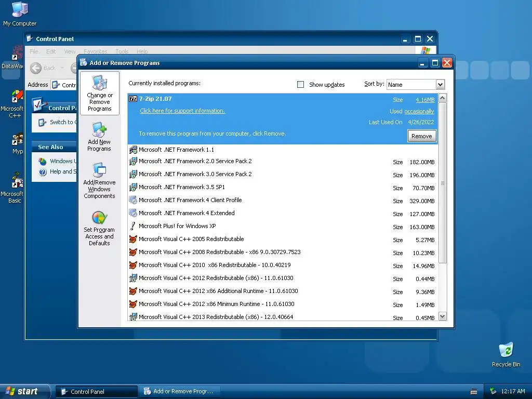532x399 pixels.
Task: Click the Visual C++ 2010 x86 Redistributable icon
Action: [x=133, y=265]
